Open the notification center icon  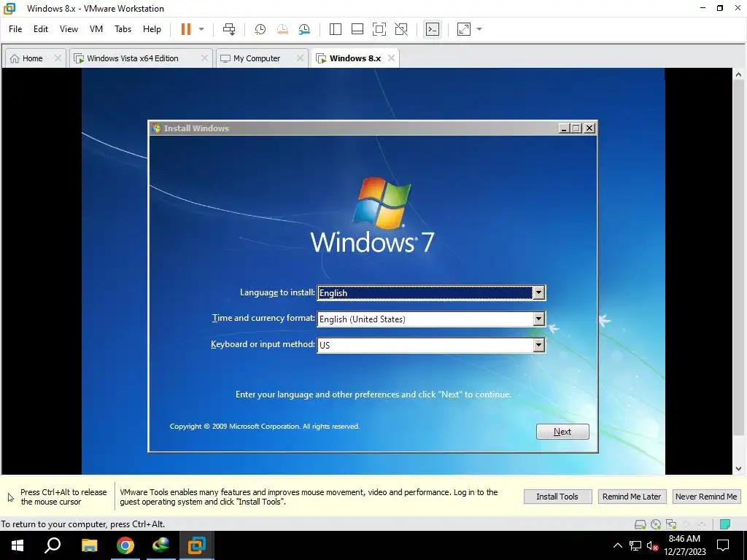pos(723,545)
